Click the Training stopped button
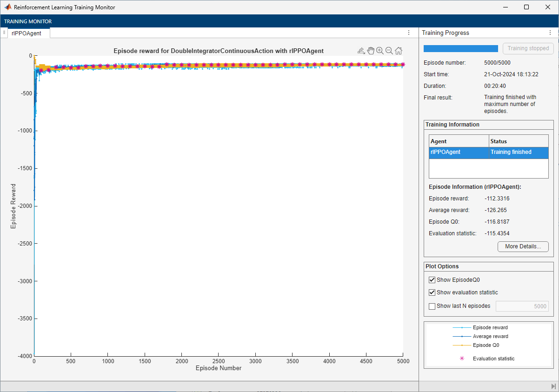 [528, 48]
